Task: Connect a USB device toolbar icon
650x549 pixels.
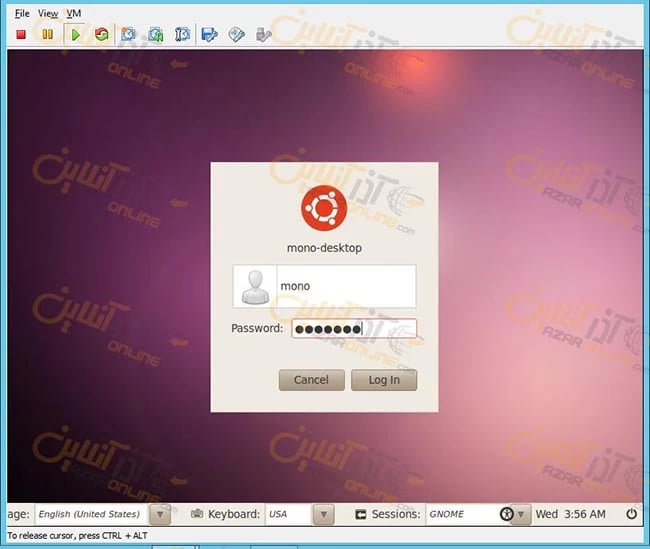Action: pos(264,34)
